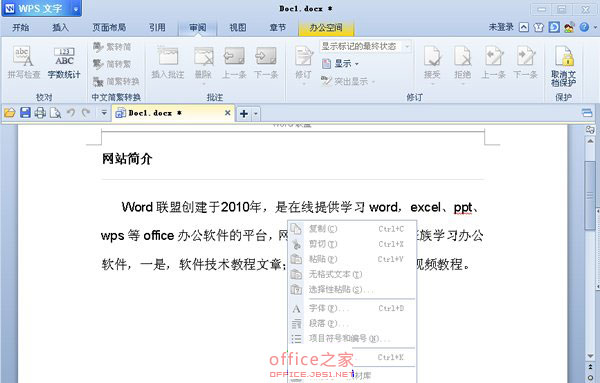Reject the revision (拒绝)

point(463,63)
